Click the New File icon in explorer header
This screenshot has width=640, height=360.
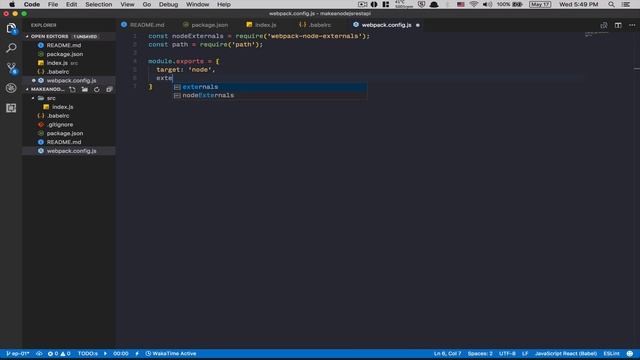pyautogui.click(x=72, y=89)
